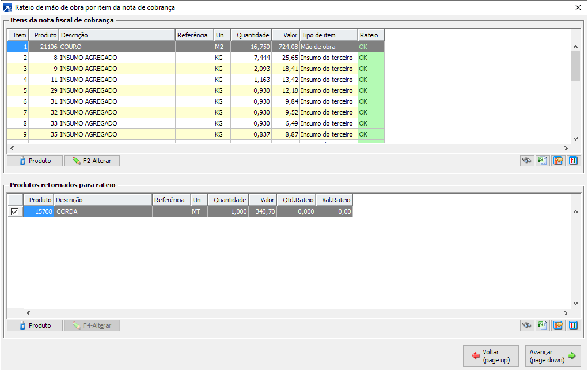
Task: Click 340,70 value cell in lower grid
Action: click(x=263, y=211)
